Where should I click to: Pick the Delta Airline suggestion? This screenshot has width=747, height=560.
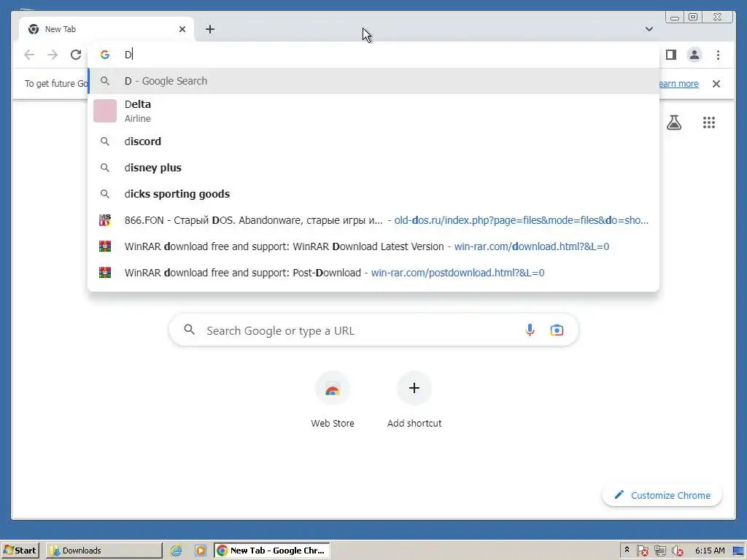[x=373, y=111]
